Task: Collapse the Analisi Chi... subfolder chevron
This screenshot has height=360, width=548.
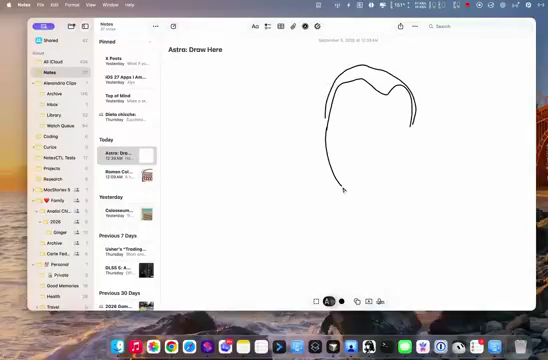Action: 37,211
